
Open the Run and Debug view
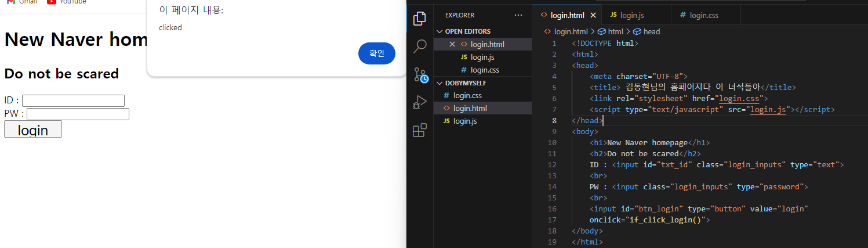420,102
